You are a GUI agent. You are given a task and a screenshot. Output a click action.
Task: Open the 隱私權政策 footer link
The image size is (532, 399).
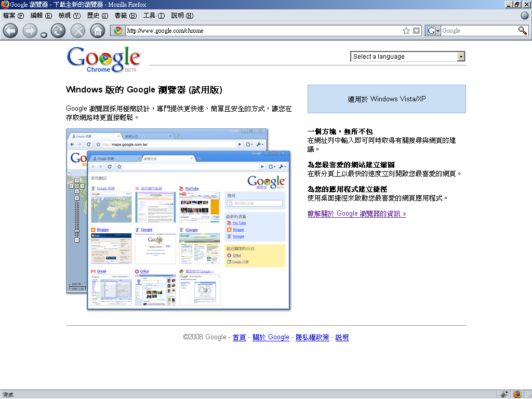[312, 337]
